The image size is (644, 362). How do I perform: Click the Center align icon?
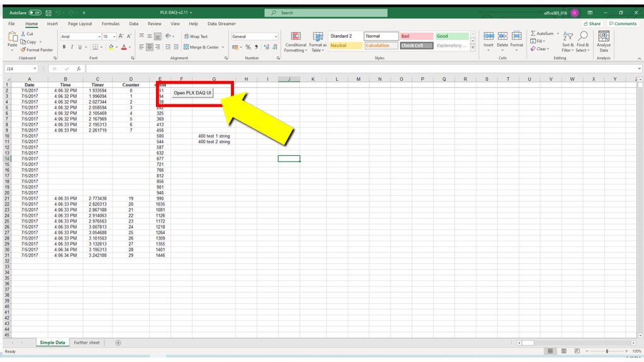pyautogui.click(x=150, y=47)
